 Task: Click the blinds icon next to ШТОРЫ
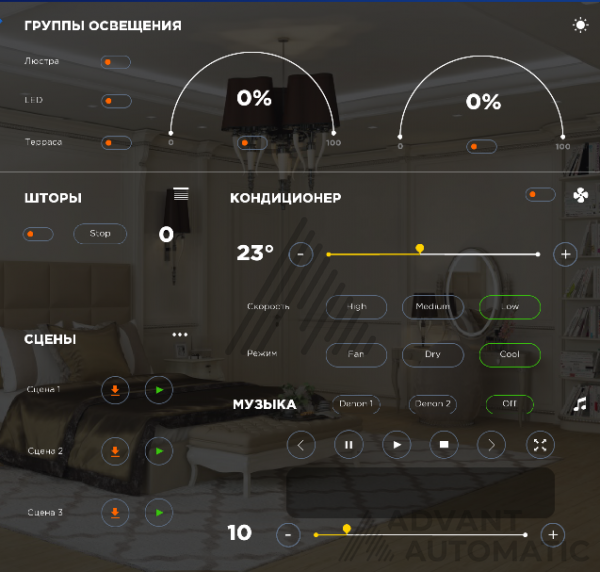pos(181,194)
